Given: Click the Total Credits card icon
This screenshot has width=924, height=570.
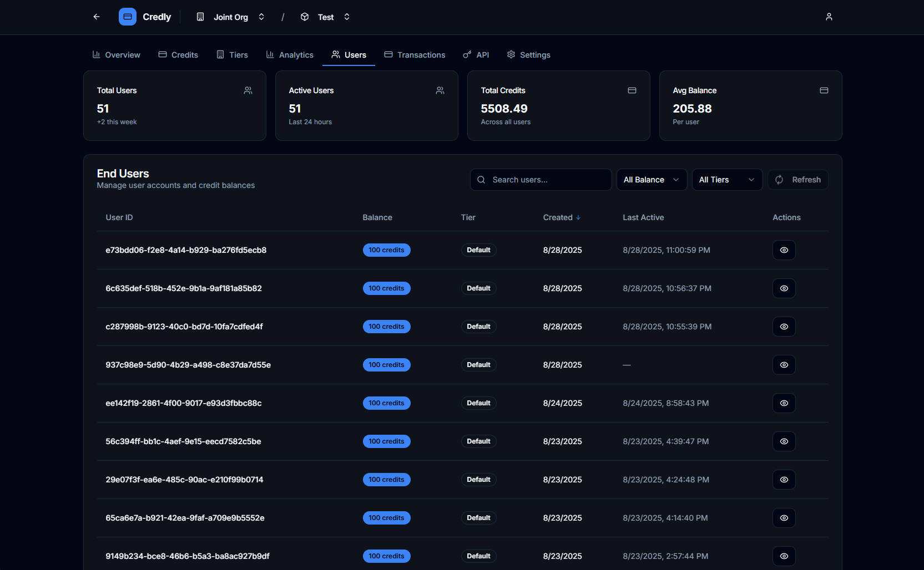Looking at the screenshot, I should click(632, 90).
